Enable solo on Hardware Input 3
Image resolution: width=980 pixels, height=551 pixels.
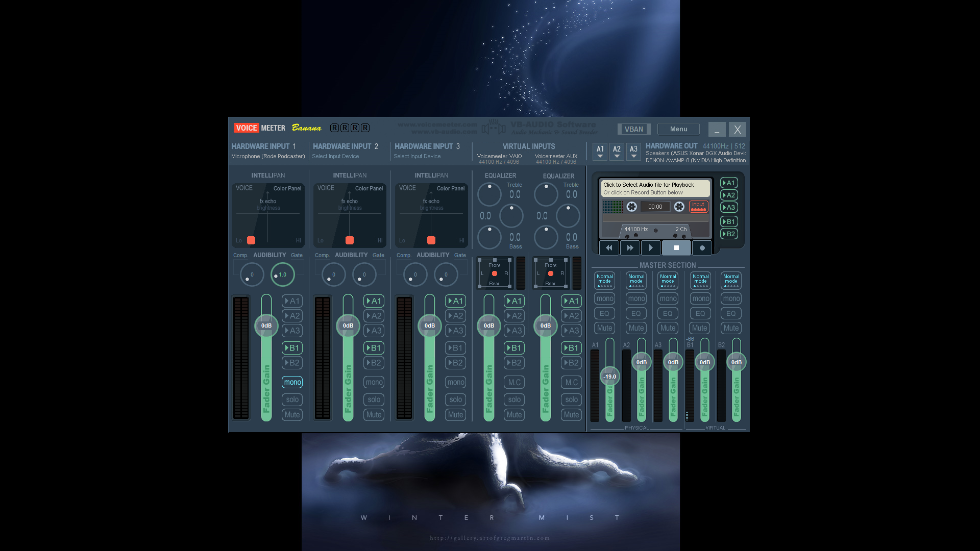tap(455, 399)
